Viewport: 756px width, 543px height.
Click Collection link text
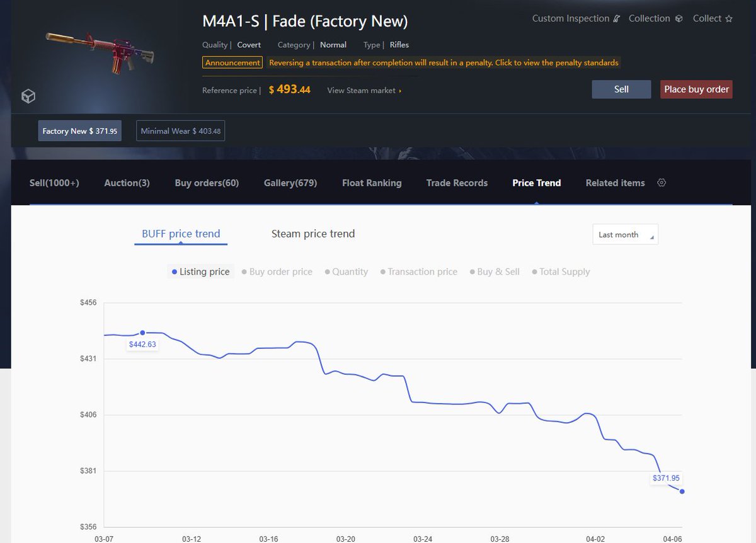point(650,19)
